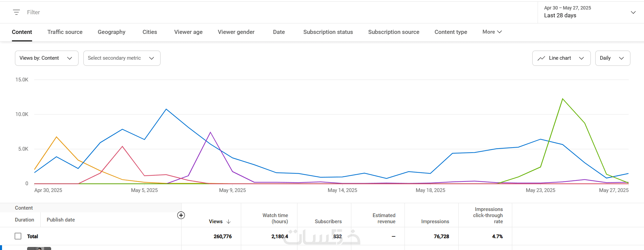Viewport: 644px width, 250px height.
Task: Click the video thumbnail below Total row
Action: pos(39,248)
